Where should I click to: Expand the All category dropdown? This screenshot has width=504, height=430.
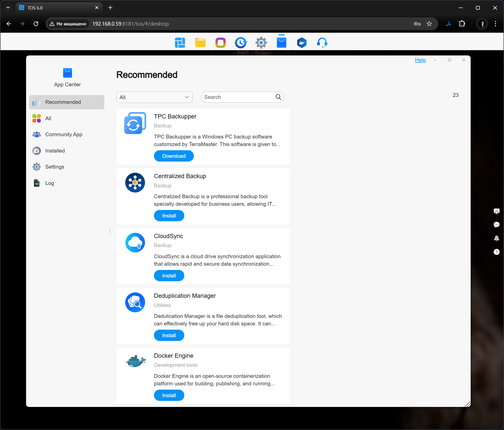154,97
